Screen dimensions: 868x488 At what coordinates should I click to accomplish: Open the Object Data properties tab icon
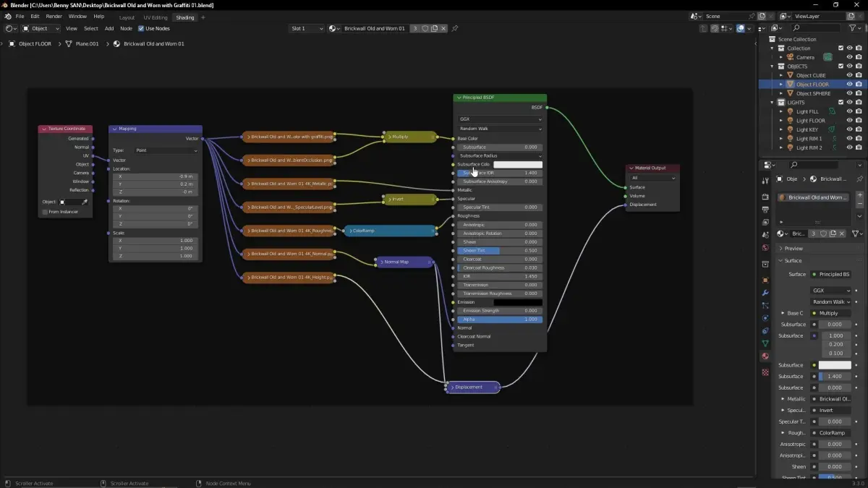click(x=765, y=343)
